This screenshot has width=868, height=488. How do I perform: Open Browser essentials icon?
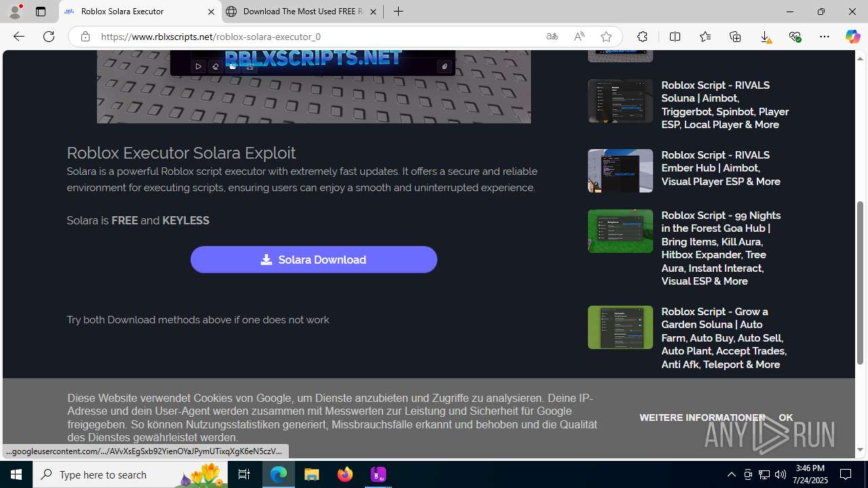pos(795,37)
